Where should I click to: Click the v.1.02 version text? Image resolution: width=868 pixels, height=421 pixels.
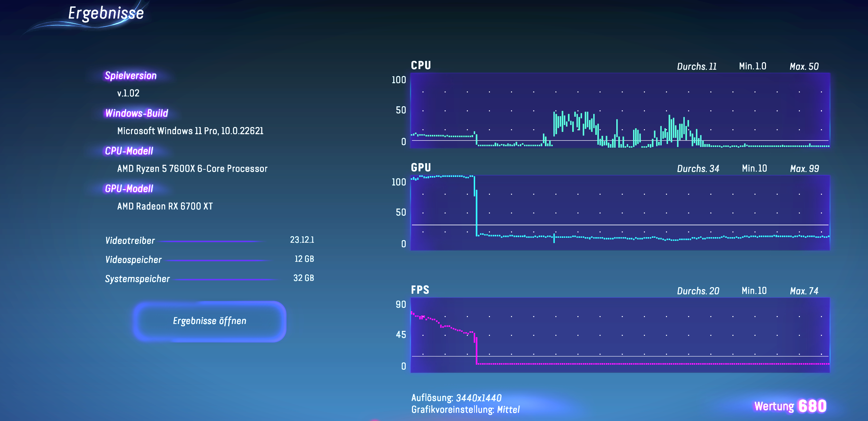click(128, 93)
